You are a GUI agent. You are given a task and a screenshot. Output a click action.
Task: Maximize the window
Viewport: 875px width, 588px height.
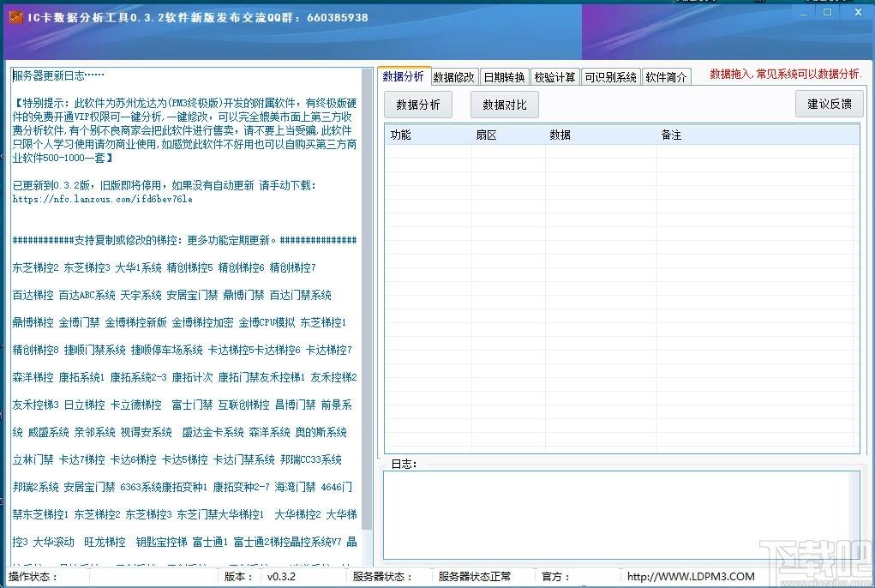pyautogui.click(x=828, y=12)
